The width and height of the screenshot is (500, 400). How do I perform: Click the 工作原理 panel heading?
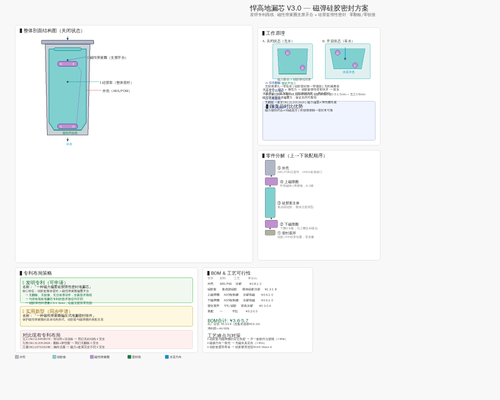coord(275,33)
